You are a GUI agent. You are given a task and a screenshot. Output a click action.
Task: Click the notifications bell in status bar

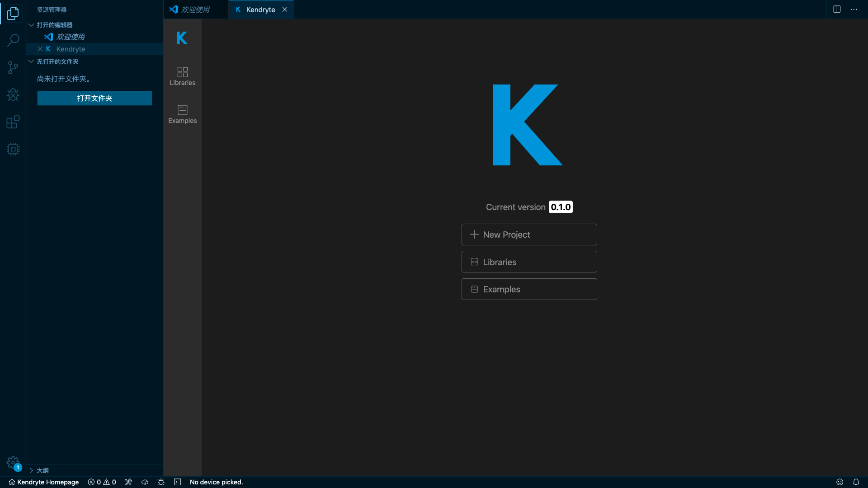[x=856, y=482]
